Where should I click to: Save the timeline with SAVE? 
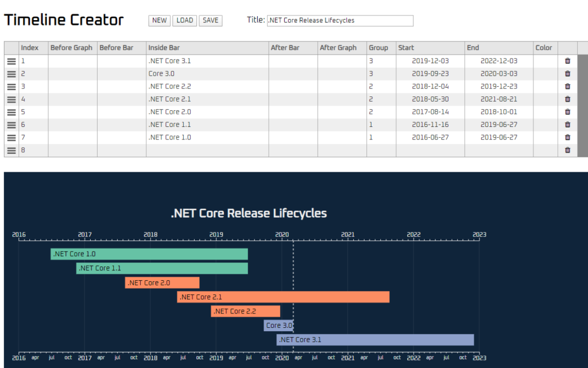point(210,20)
